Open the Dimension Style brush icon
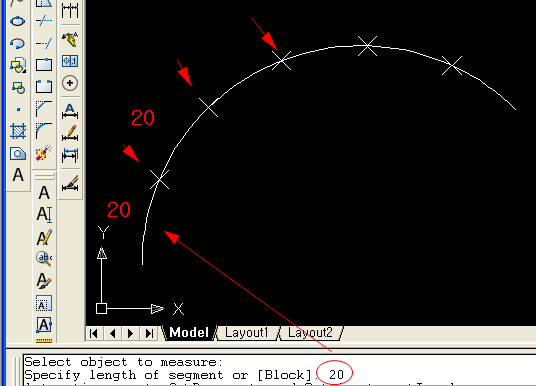This screenshot has height=386, width=536. click(x=70, y=183)
